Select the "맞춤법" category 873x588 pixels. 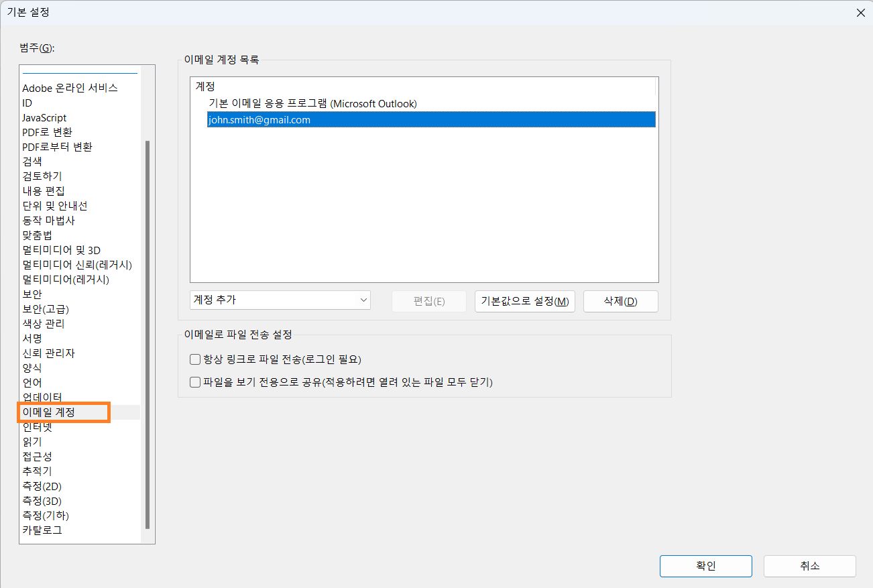[38, 235]
